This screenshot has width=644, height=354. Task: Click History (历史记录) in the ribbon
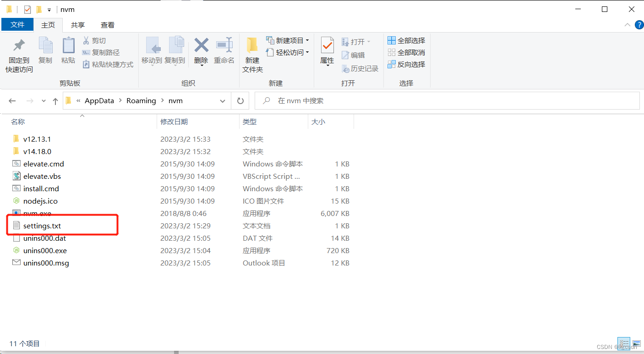click(x=360, y=69)
